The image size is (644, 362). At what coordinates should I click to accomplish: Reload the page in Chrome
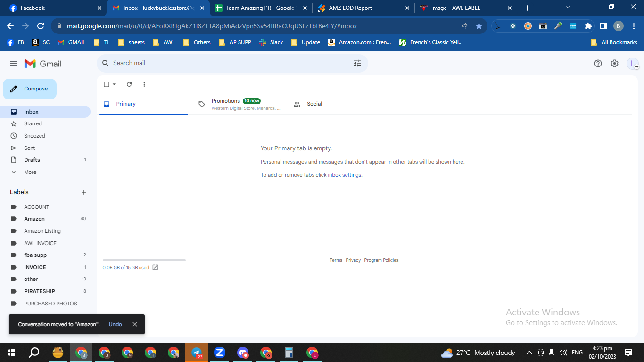coord(41,26)
